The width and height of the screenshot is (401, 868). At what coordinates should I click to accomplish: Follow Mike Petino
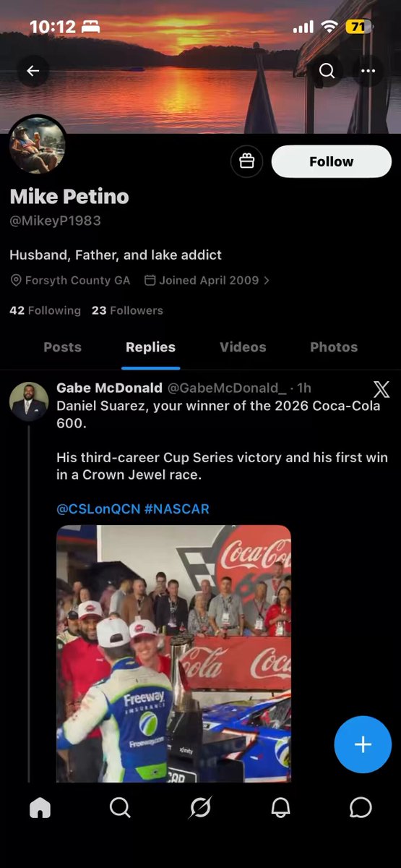(x=332, y=161)
